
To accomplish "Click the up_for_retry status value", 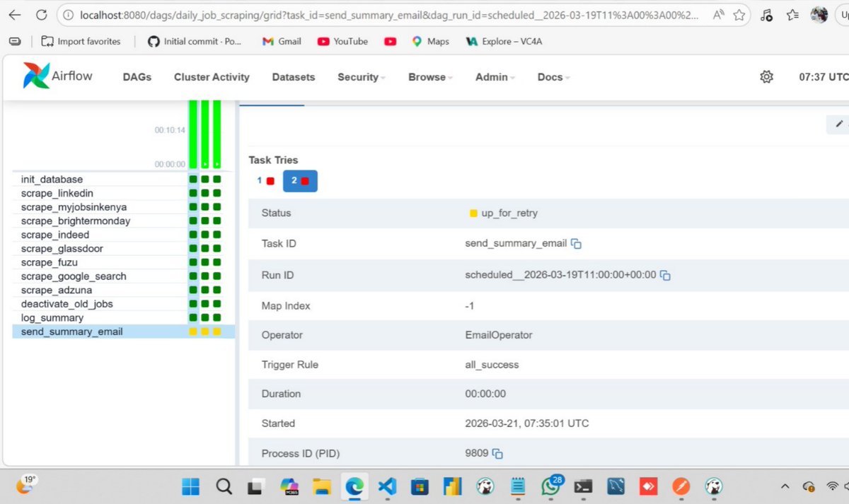I will point(504,213).
